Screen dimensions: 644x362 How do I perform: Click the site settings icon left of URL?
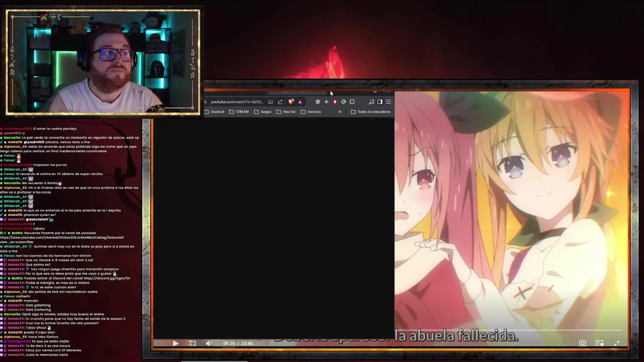click(205, 102)
